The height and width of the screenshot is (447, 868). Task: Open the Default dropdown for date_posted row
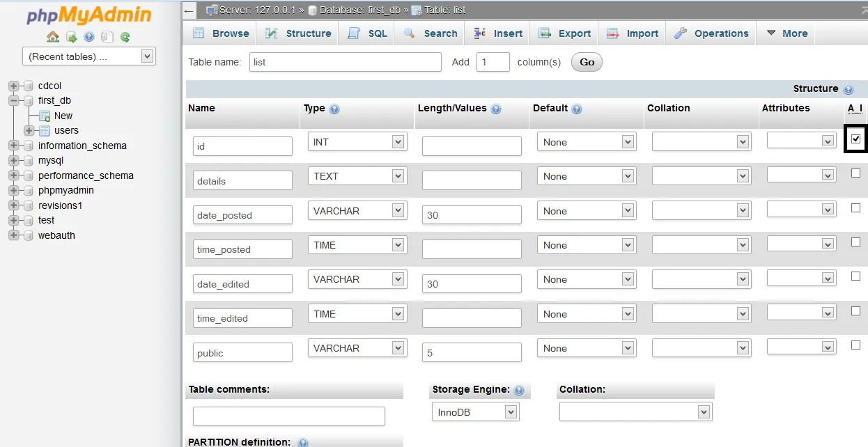587,211
